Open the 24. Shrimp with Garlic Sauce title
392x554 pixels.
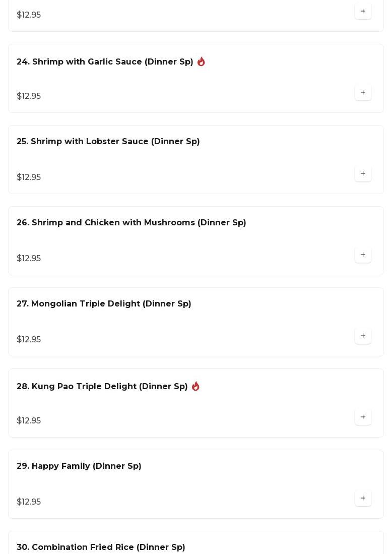click(x=105, y=62)
